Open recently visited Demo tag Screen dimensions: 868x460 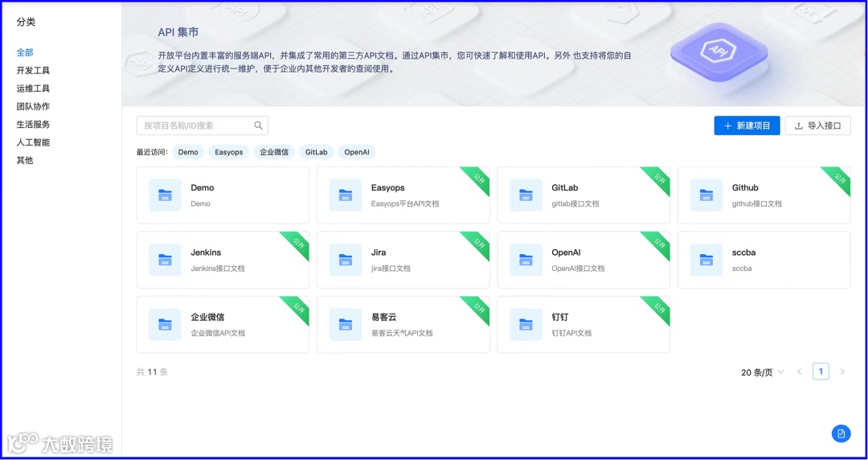click(x=188, y=152)
